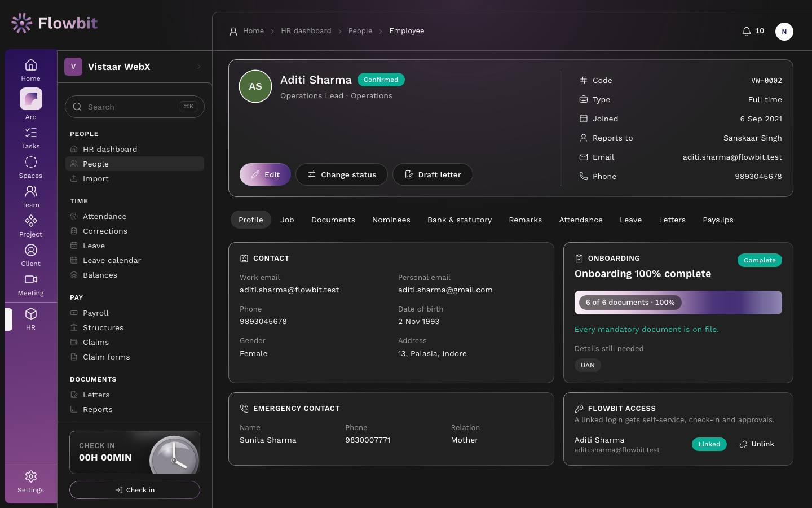The height and width of the screenshot is (508, 812).
Task: Expand the Vistaar WebX workspace switcher
Action: [x=135, y=67]
